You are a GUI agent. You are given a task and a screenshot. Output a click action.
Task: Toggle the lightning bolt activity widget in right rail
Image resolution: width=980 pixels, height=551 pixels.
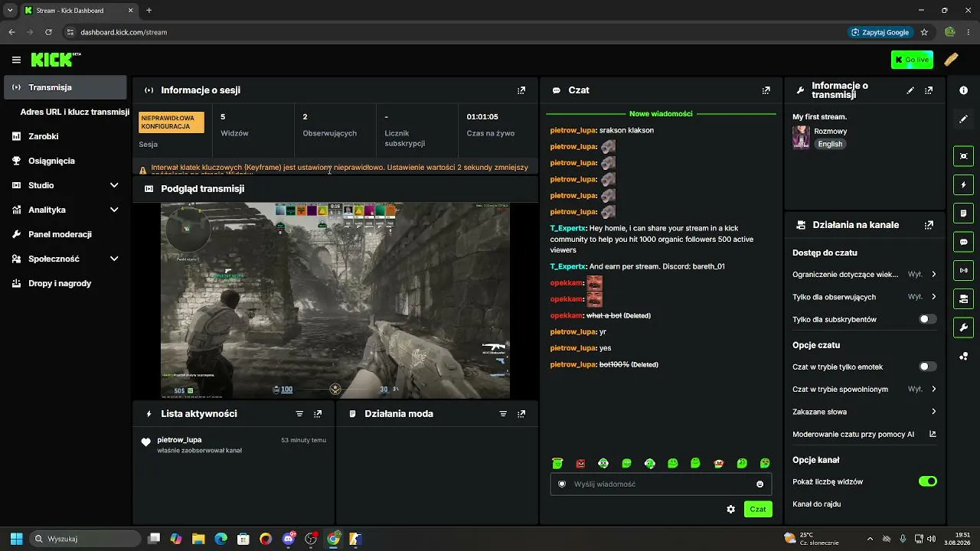coord(963,184)
